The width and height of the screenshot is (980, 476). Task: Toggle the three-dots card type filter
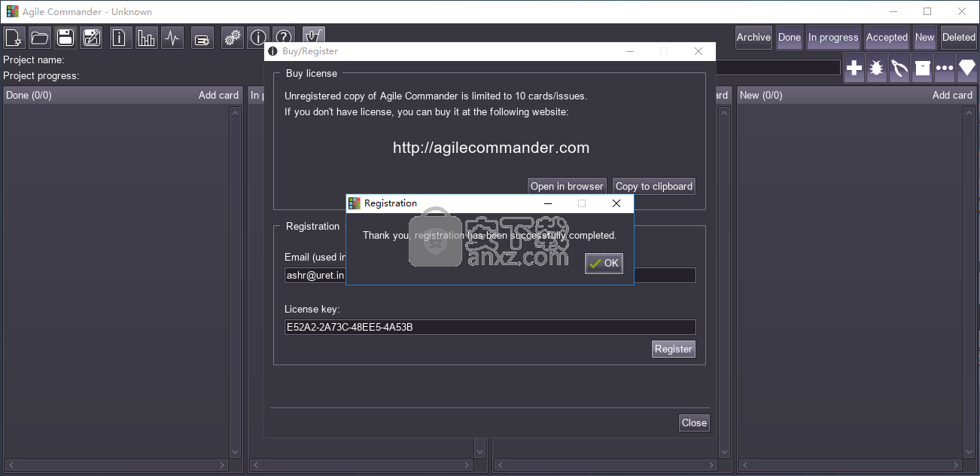pyautogui.click(x=945, y=69)
